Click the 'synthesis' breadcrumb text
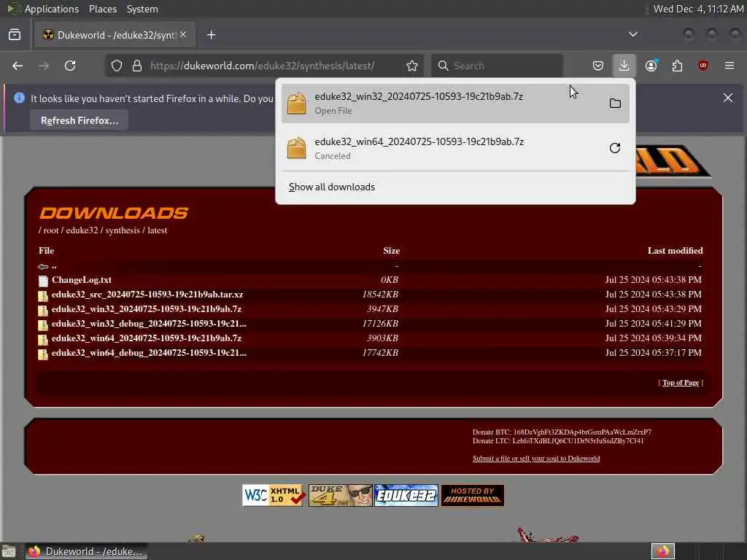 coord(123,230)
